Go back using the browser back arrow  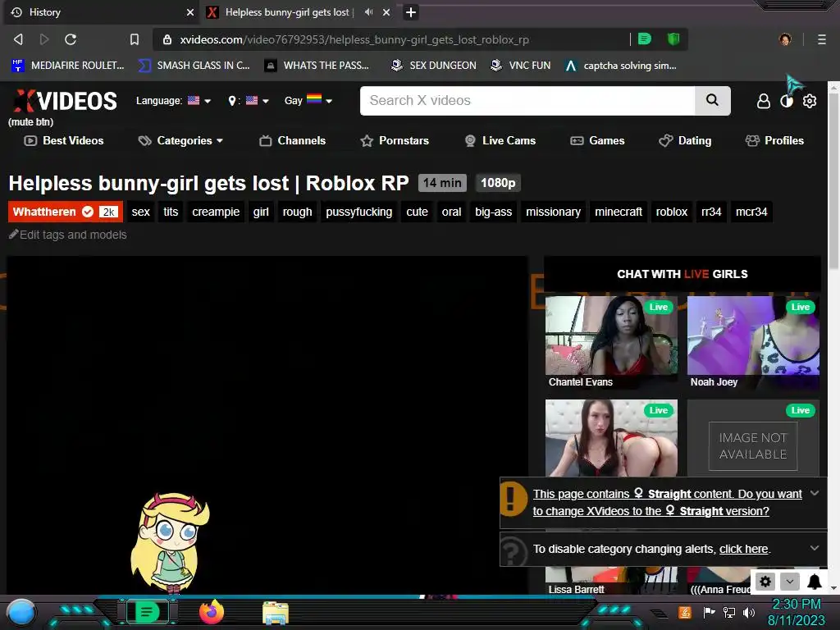point(18,39)
